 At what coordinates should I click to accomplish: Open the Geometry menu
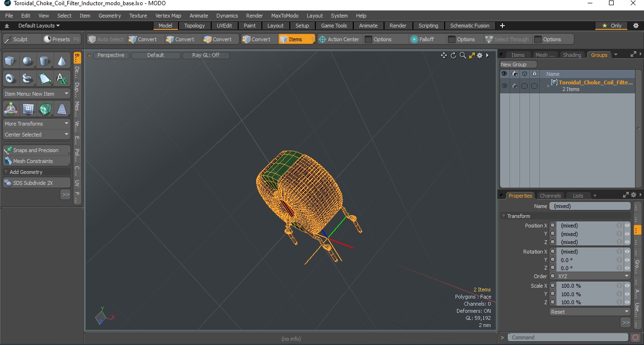(x=109, y=16)
